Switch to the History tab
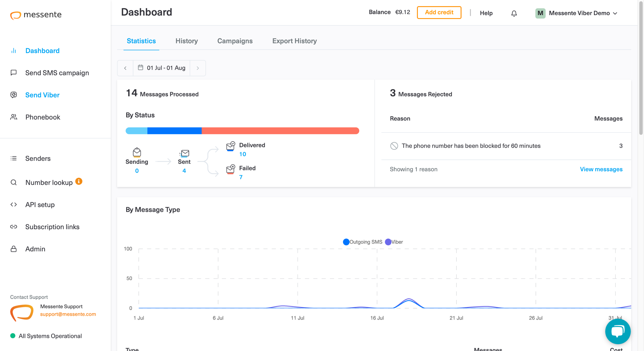This screenshot has width=644, height=351. coord(186,41)
